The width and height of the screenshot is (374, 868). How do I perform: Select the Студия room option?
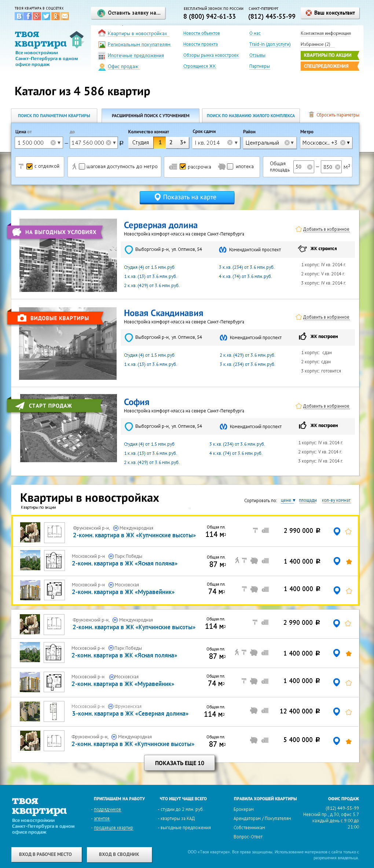[x=141, y=142]
